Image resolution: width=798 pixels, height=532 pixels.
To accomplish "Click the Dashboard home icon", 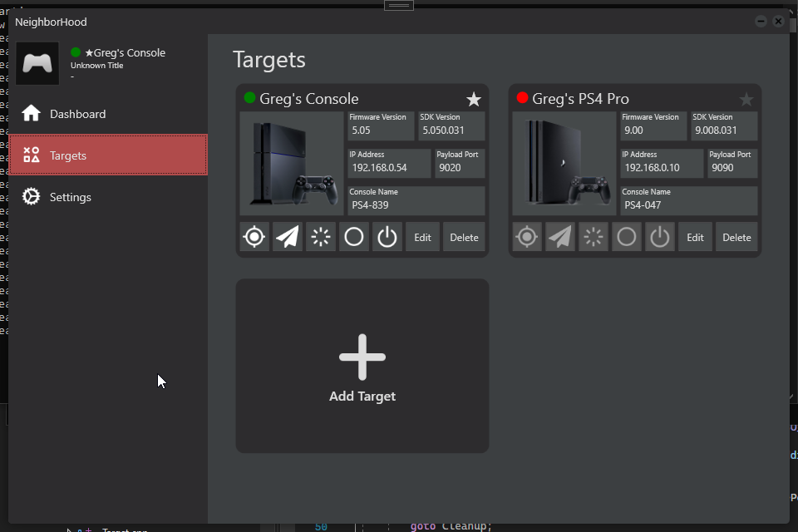I will click(31, 113).
